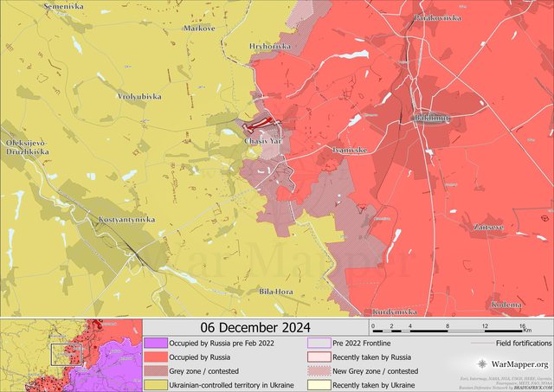554x392 pixels.
Task: Select the 'Grey zone / contested' legend swatch
Action: pos(155,370)
